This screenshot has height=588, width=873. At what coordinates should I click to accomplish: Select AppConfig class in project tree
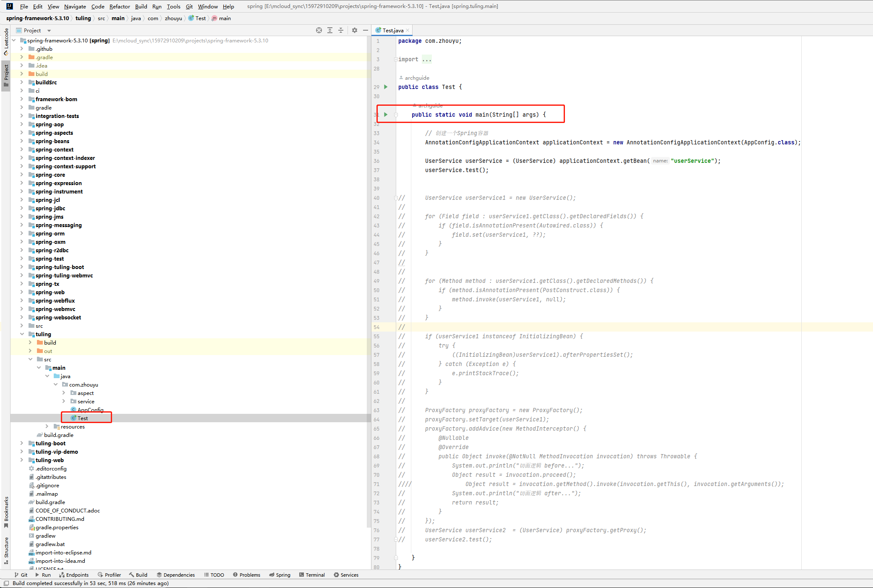[x=91, y=410]
